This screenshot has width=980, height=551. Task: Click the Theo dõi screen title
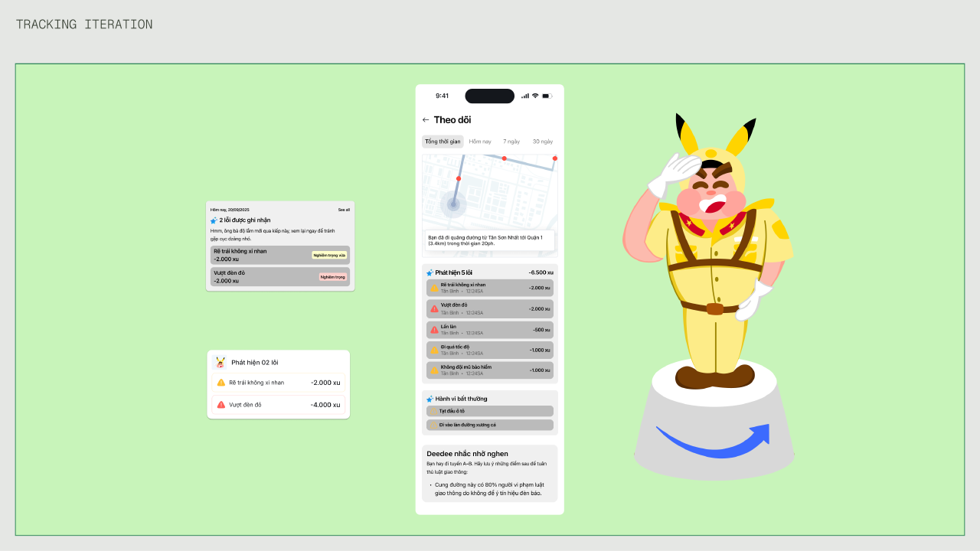452,119
